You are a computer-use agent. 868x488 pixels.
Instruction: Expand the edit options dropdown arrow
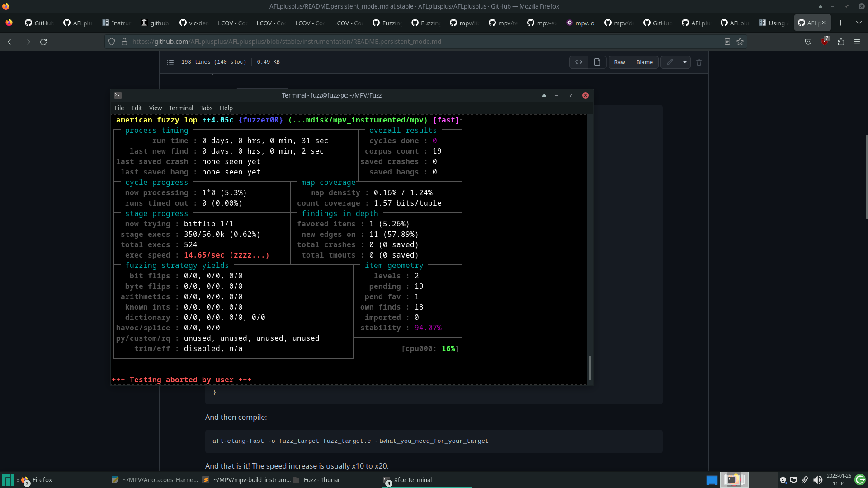click(x=684, y=62)
